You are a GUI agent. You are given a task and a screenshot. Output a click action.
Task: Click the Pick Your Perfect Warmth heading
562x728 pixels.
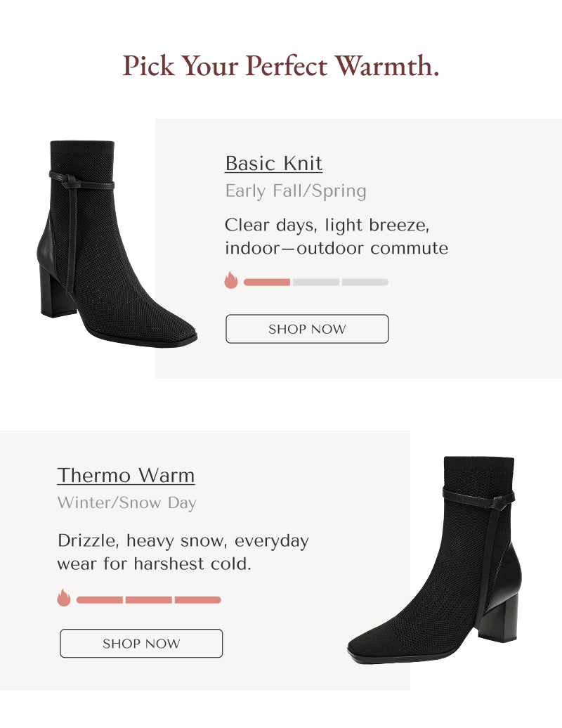[281, 65]
